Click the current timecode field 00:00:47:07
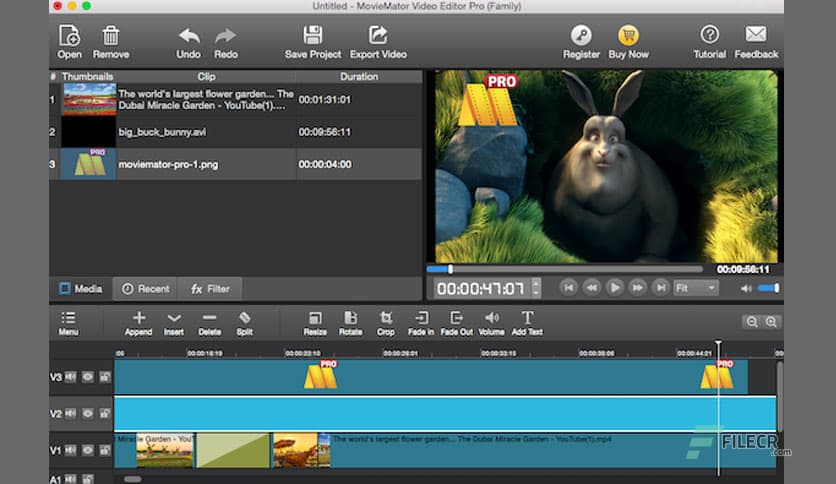 pyautogui.click(x=480, y=288)
